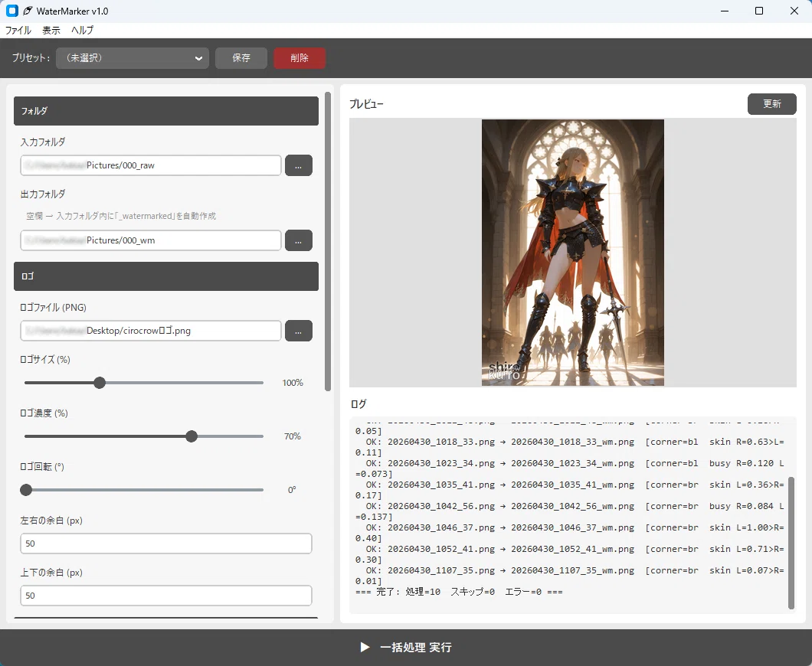Browse for the logo PNG file
Image resolution: width=812 pixels, height=666 pixels.
298,331
